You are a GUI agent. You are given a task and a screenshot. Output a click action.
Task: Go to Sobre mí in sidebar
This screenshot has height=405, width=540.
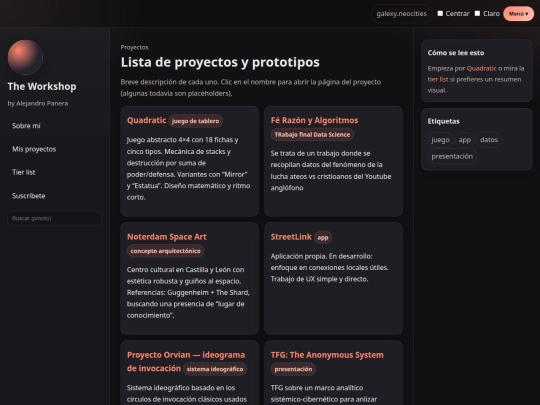coord(26,126)
